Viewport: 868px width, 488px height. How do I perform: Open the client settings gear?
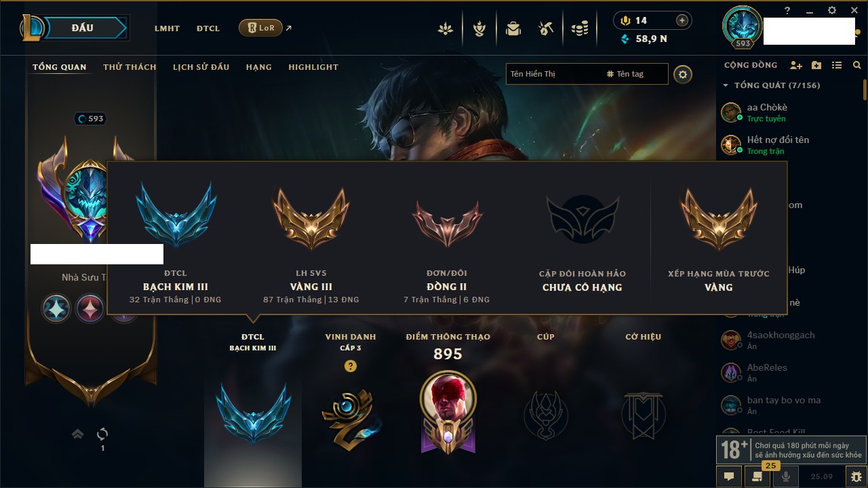click(832, 11)
